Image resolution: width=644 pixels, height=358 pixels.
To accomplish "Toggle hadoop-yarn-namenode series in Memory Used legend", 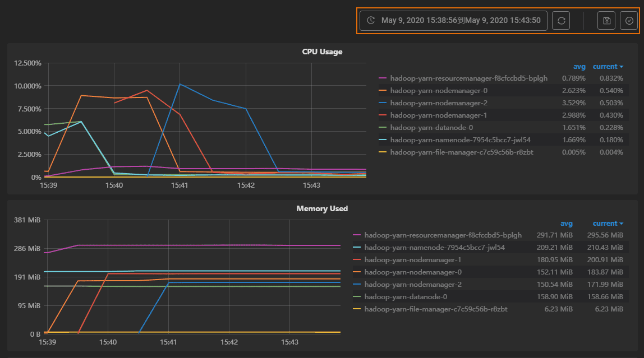I will pos(434,248).
